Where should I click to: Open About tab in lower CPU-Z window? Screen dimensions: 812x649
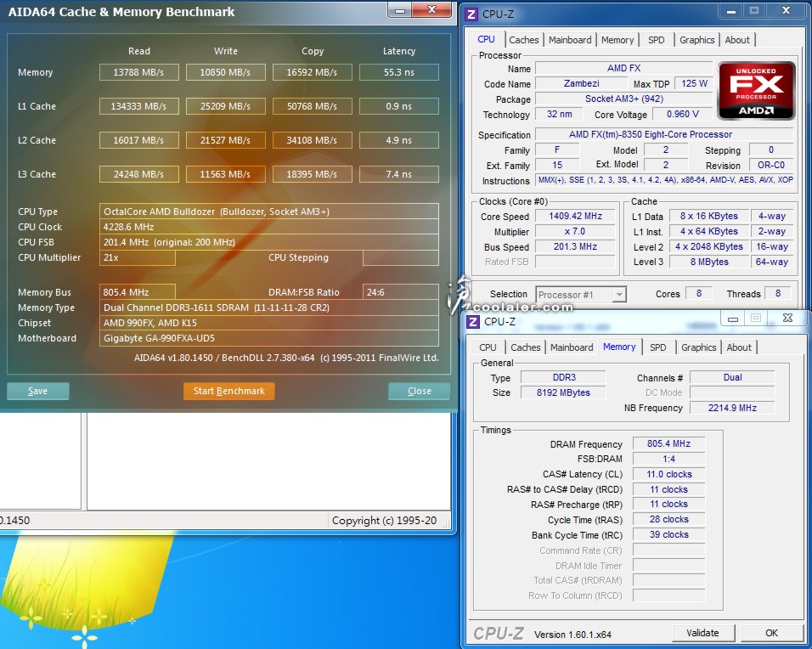click(738, 347)
